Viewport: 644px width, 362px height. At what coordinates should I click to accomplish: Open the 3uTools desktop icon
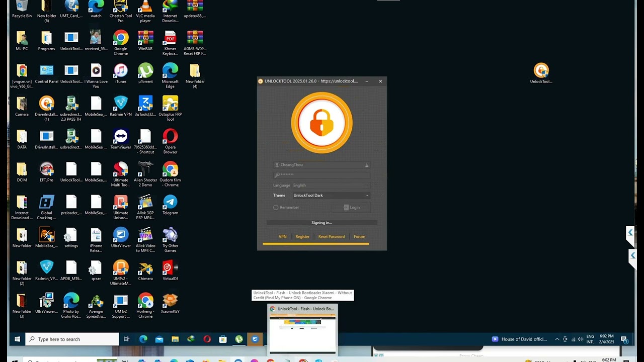tap(145, 106)
